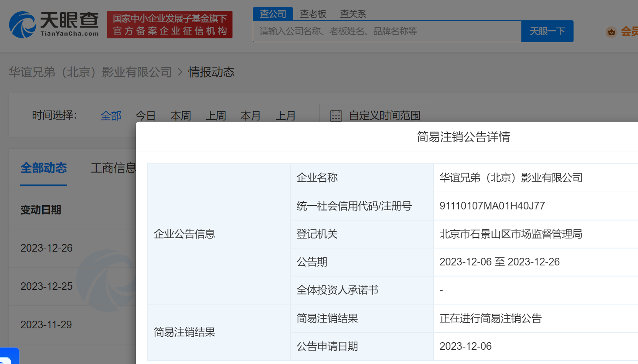Choose the 今日 time filter
The image size is (638, 364).
(146, 115)
